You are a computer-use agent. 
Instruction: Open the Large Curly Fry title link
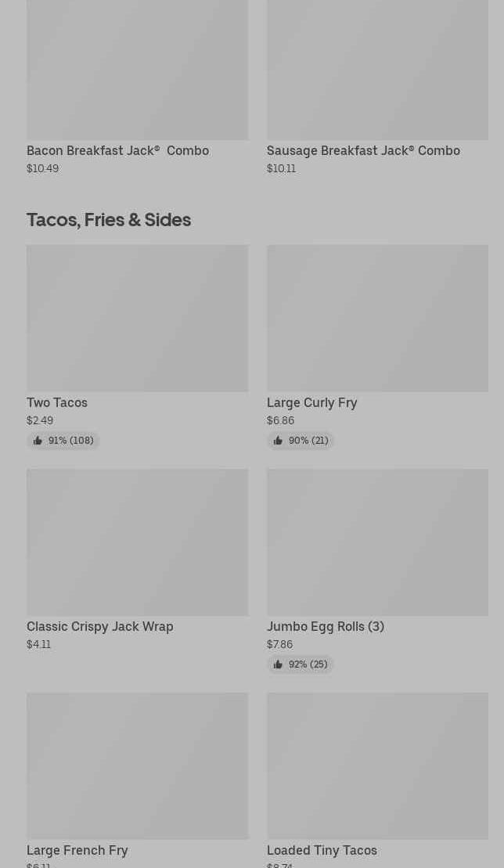point(311,402)
